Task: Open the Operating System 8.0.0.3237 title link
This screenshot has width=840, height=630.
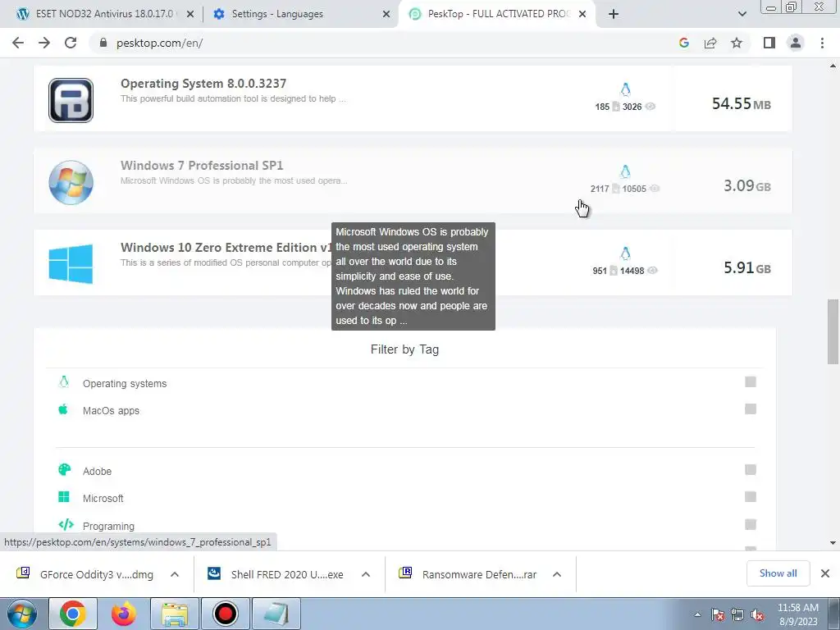Action: click(203, 84)
